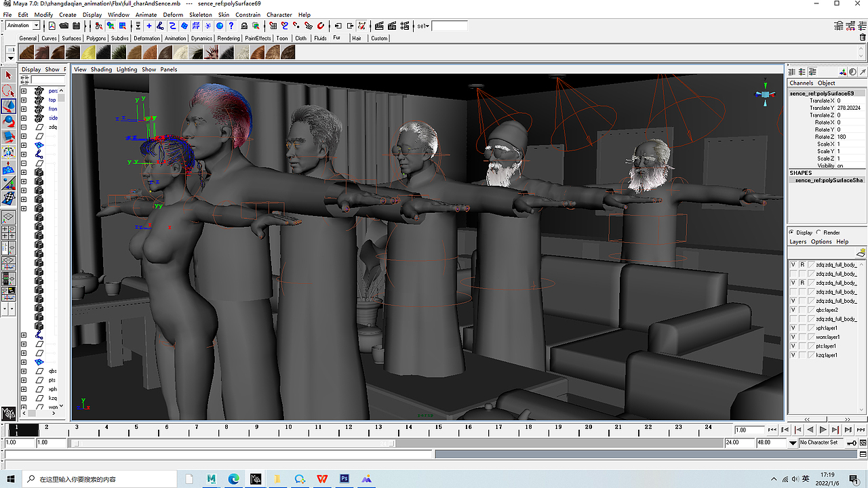Expand the xph node in outliner
Viewport: 868px width, 488px height.
click(x=24, y=389)
